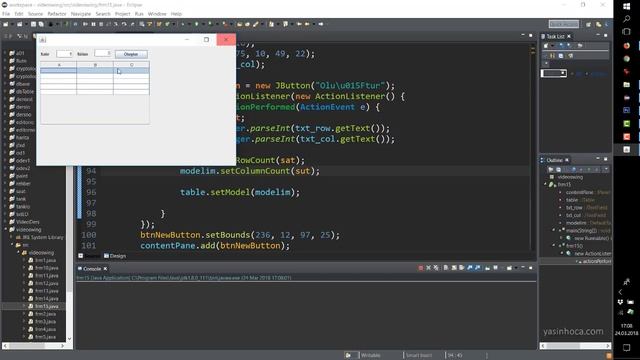
Task: Select txt_row field in Outline
Action: point(574,208)
